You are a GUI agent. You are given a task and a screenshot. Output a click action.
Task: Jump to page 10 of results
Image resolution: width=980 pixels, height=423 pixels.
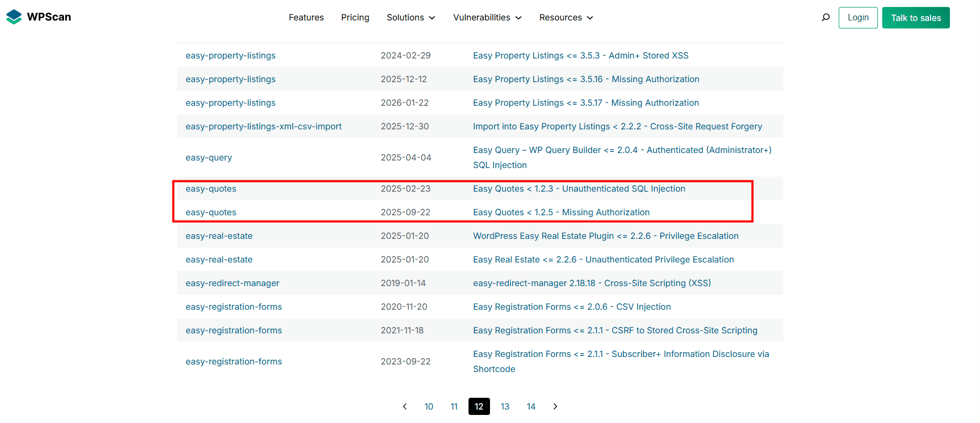tap(428, 406)
